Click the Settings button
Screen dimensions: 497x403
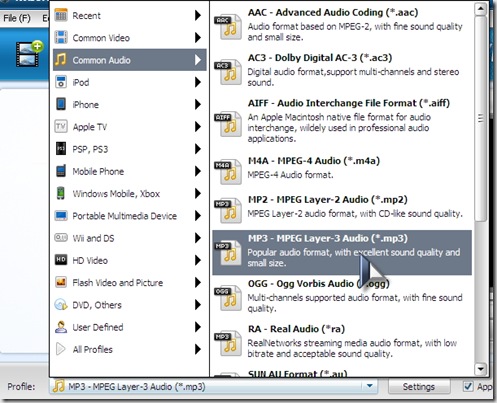(x=419, y=387)
